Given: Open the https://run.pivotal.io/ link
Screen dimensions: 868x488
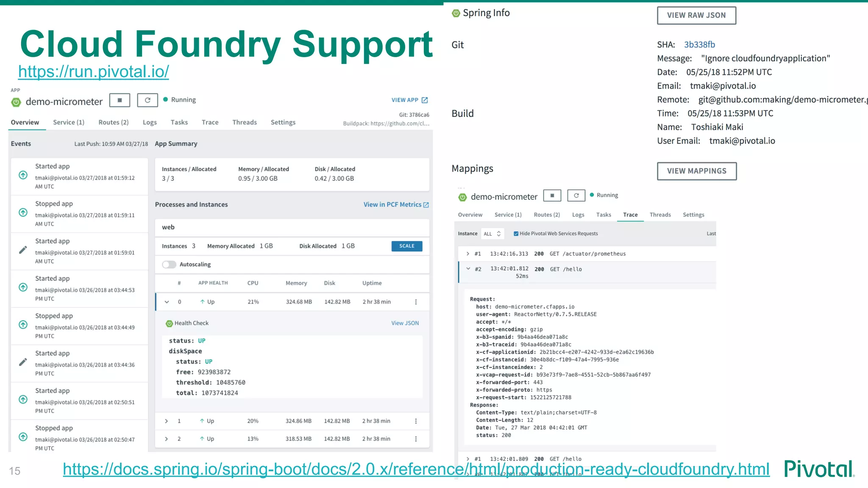Looking at the screenshot, I should (x=94, y=72).
